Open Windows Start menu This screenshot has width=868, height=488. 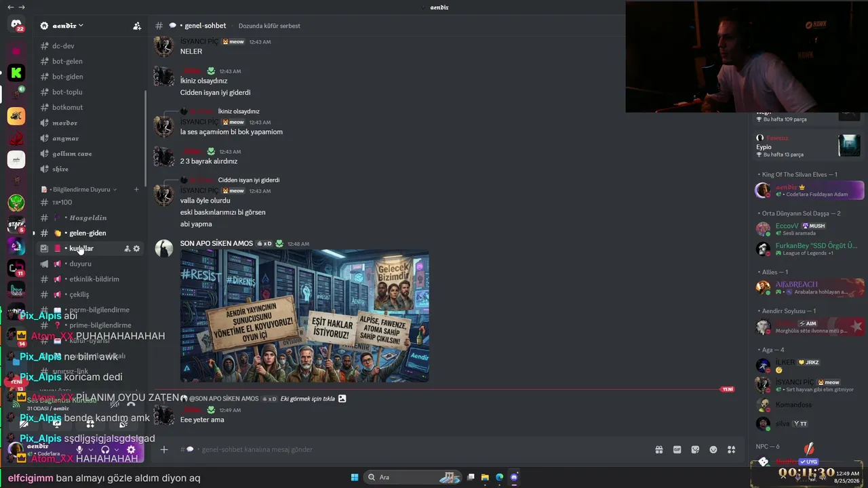[x=355, y=477]
